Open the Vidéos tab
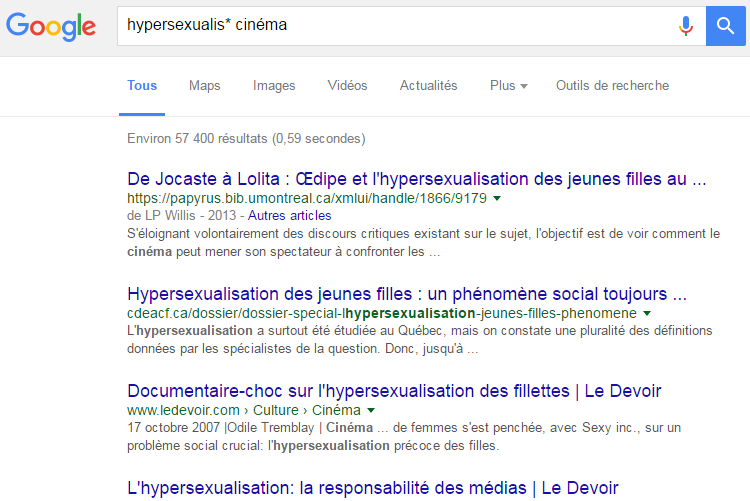Screen dimensions: 750x501 point(347,86)
